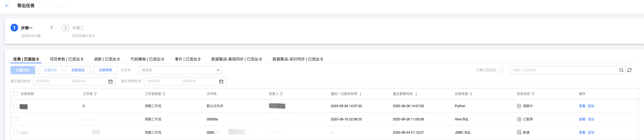Filter the 工作流类型 column
The width and height of the screenshot is (644, 140).
tap(164, 94)
